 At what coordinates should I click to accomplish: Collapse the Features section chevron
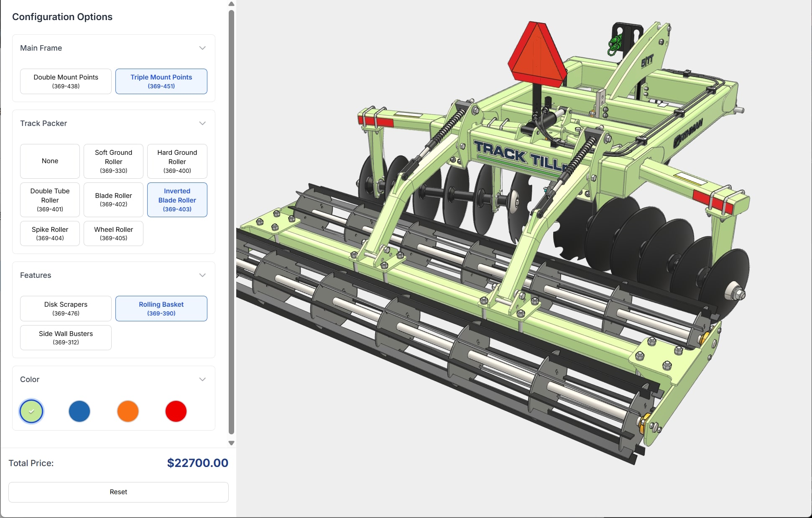click(x=202, y=275)
